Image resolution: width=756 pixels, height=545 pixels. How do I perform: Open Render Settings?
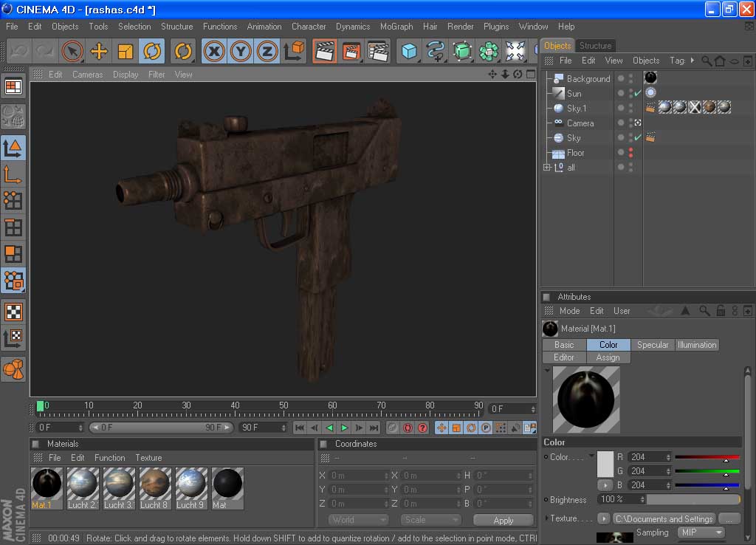click(x=378, y=51)
